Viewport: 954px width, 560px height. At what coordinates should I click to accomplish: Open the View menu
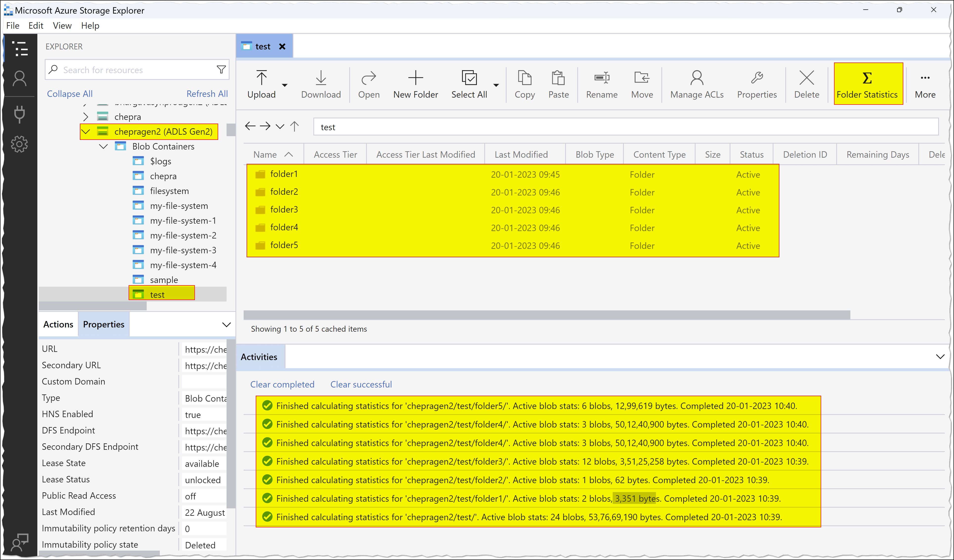[62, 25]
